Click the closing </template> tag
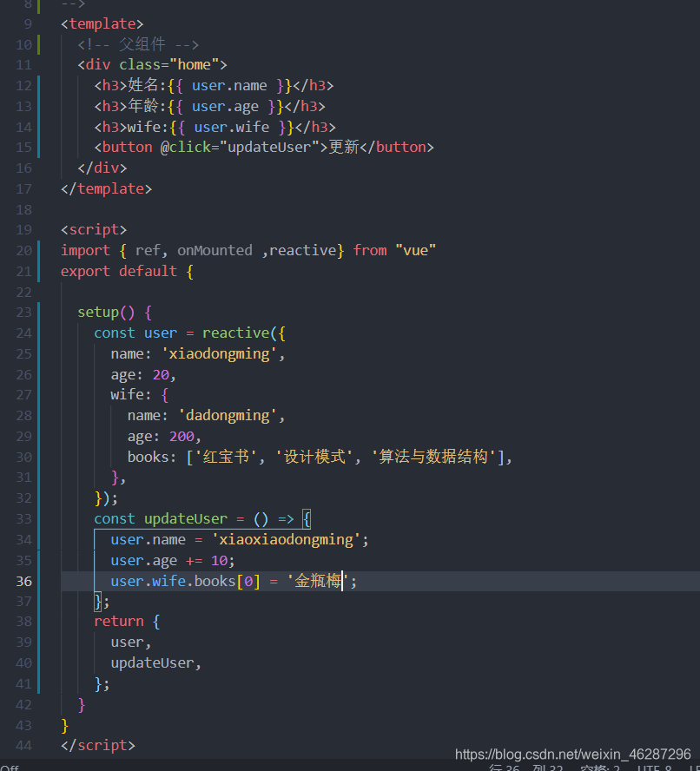This screenshot has width=700, height=771. click(x=106, y=188)
